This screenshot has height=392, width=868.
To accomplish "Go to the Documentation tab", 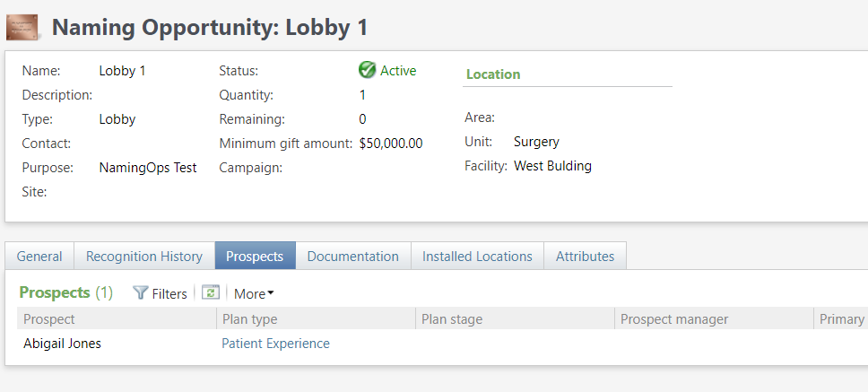I will (x=352, y=257).
